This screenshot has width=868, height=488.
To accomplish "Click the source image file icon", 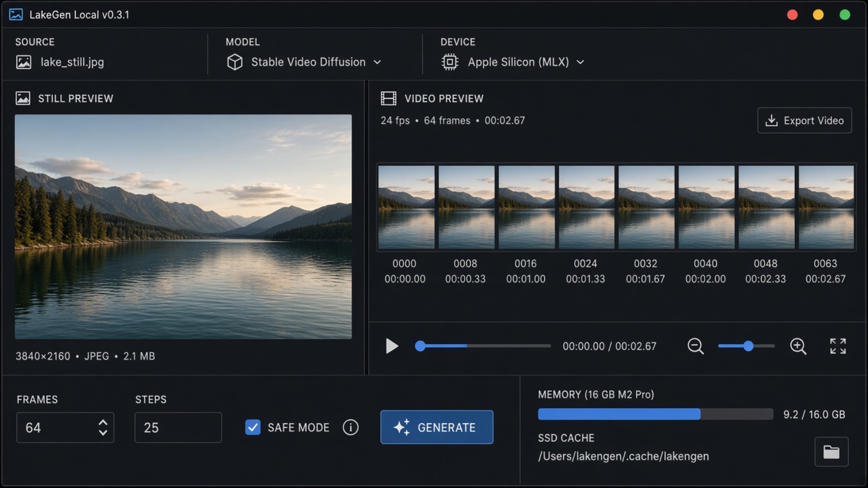I will [24, 62].
